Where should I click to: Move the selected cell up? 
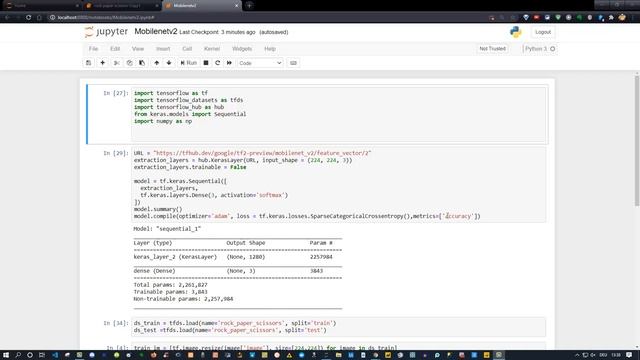click(x=156, y=63)
